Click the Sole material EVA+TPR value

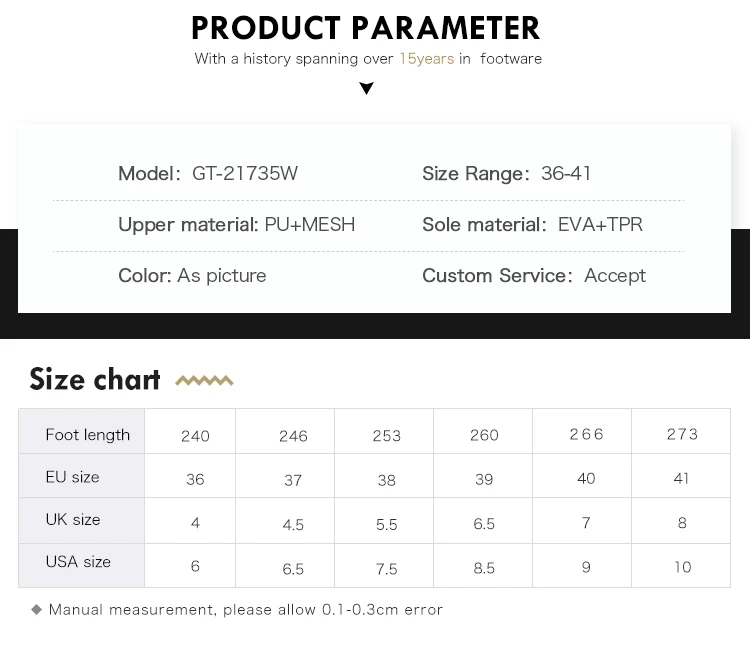600,225
